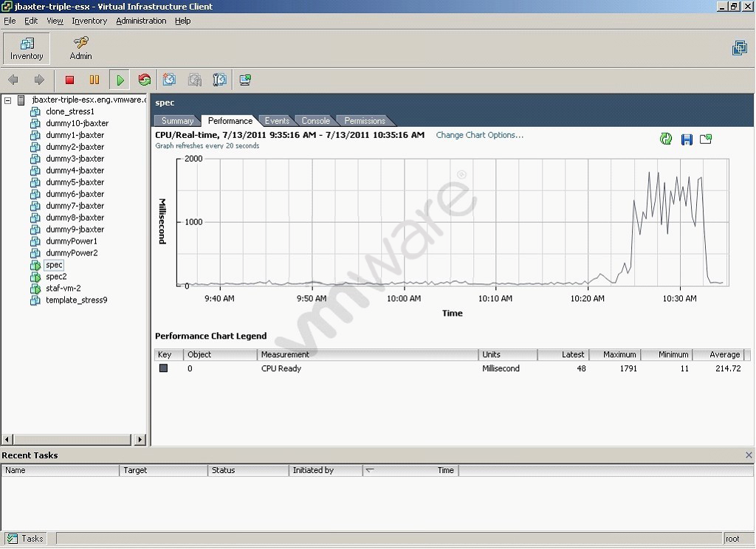Open the Help menu
The width and height of the screenshot is (756, 549).
[183, 21]
